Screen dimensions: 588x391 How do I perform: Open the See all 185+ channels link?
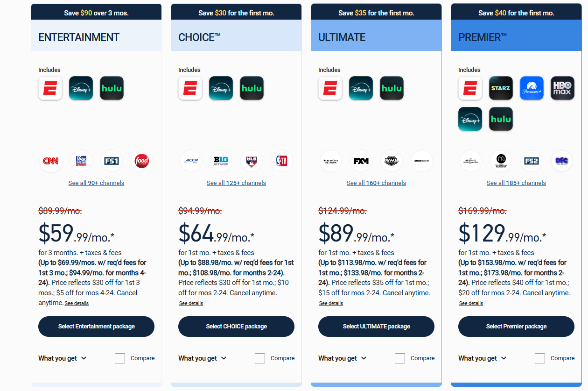pos(516,183)
